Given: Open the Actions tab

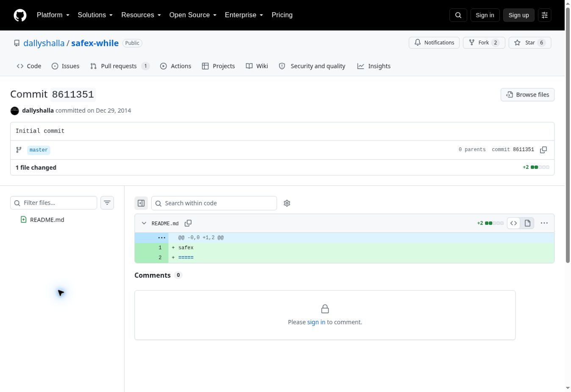Looking at the screenshot, I should point(175,66).
